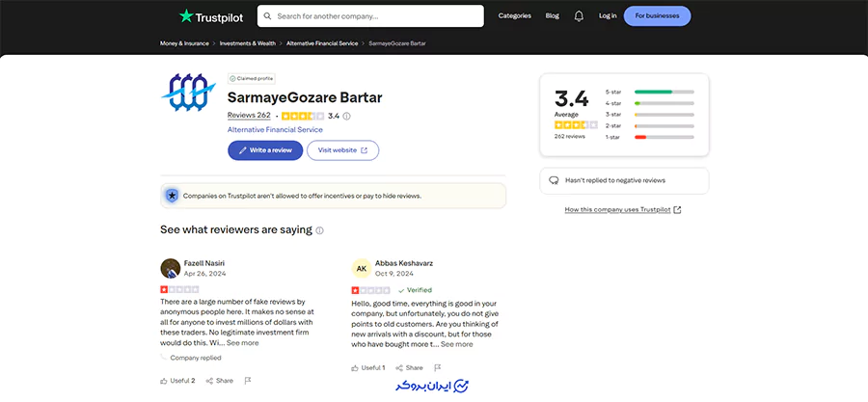
Task: Click info icon next to reviewers heading
Action: coord(320,230)
